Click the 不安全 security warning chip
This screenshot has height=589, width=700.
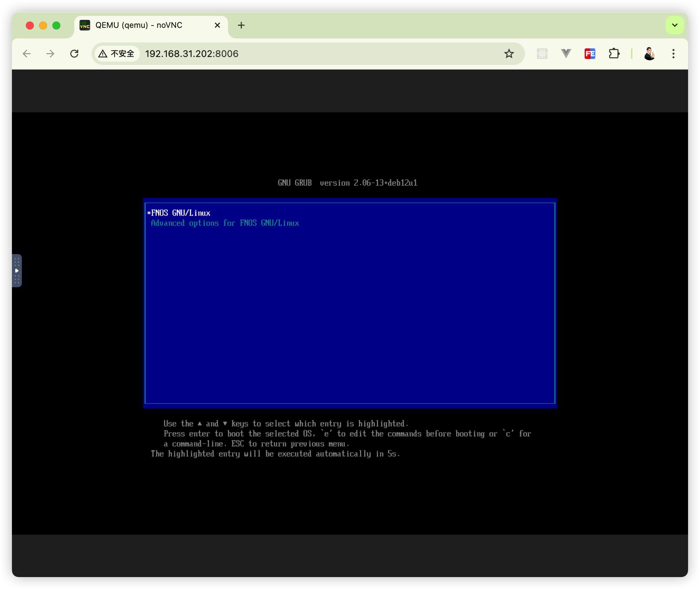point(117,54)
